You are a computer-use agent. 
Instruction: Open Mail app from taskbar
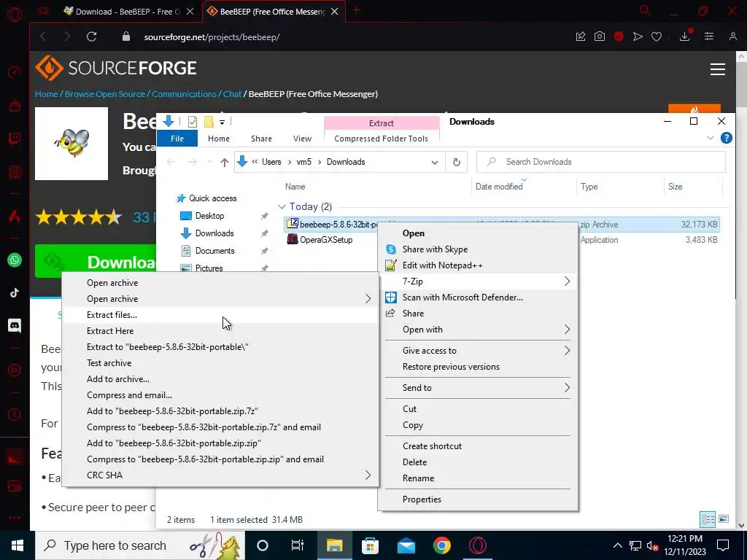tap(406, 545)
